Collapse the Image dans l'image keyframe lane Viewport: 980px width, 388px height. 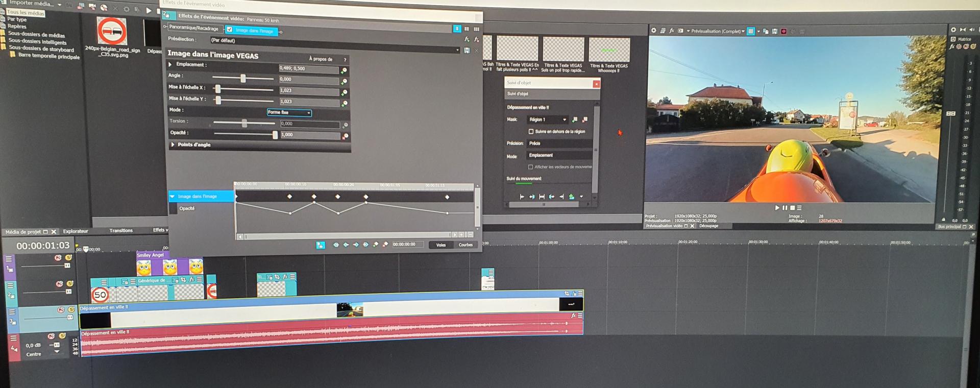173,196
